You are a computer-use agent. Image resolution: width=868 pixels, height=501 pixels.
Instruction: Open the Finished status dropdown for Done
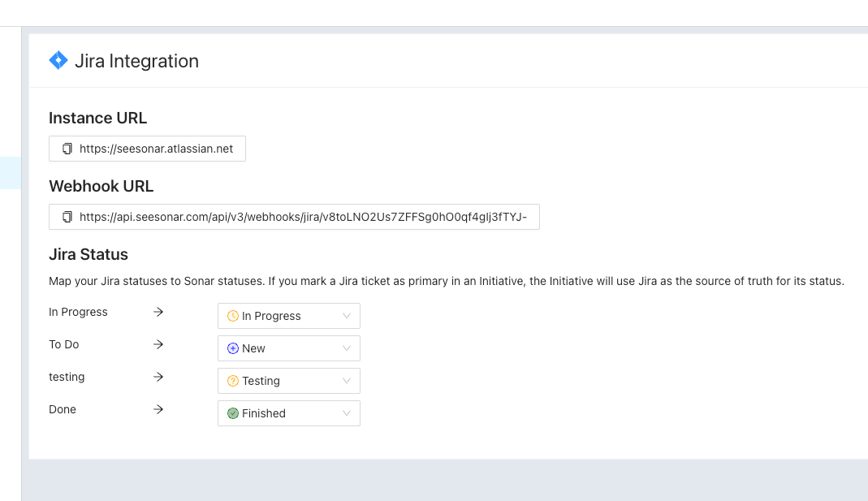(x=348, y=412)
